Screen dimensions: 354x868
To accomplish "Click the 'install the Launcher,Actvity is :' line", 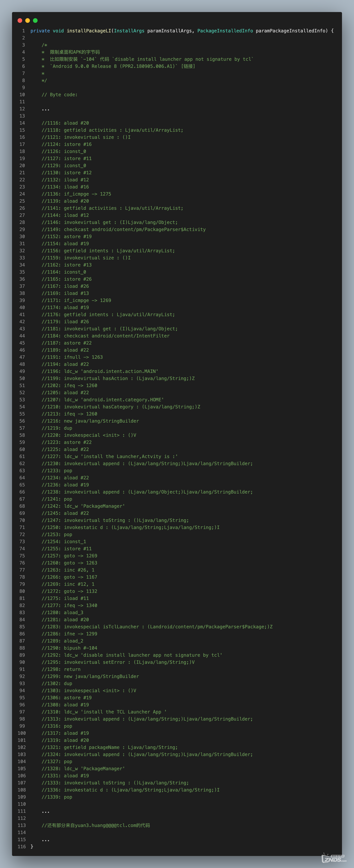I will [110, 457].
